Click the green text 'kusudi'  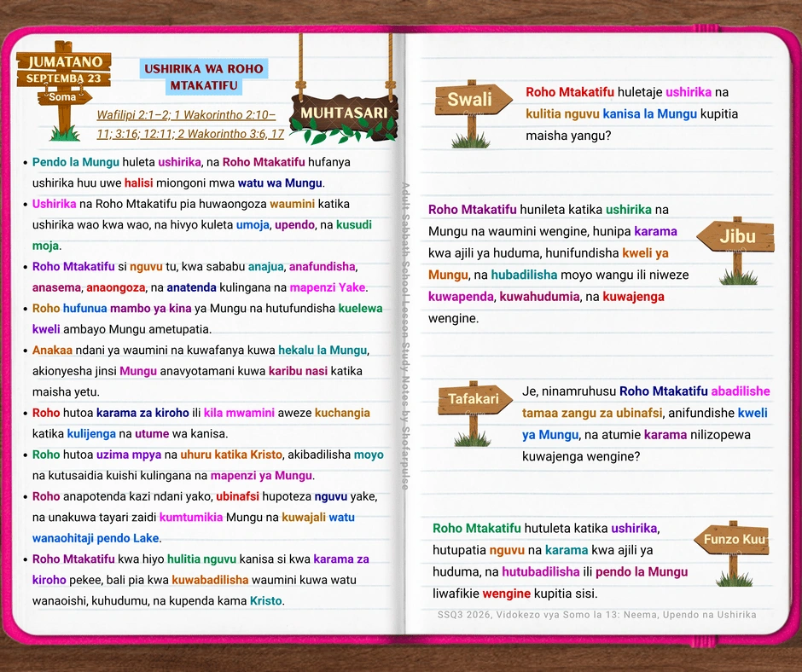click(354, 225)
